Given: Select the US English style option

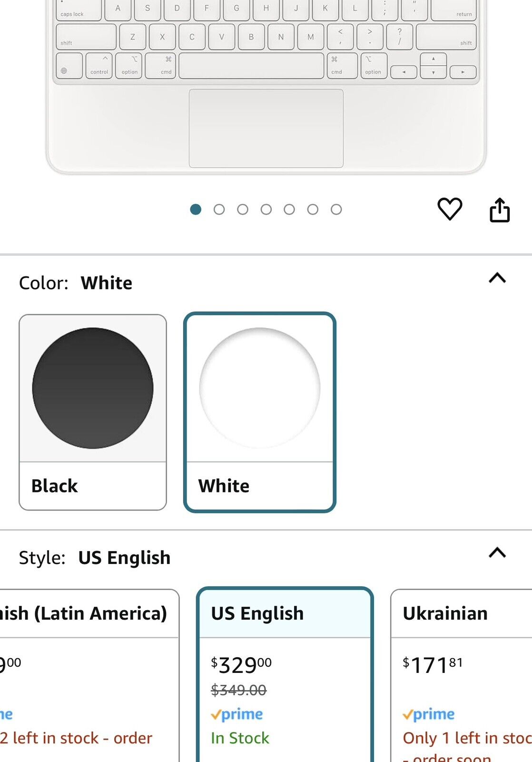Looking at the screenshot, I should coord(285,613).
